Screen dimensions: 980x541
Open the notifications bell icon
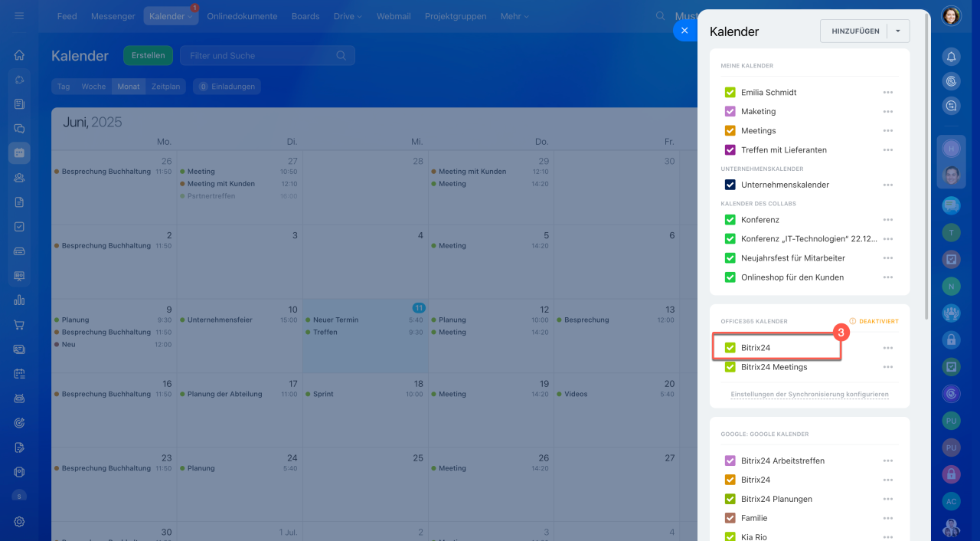point(951,57)
